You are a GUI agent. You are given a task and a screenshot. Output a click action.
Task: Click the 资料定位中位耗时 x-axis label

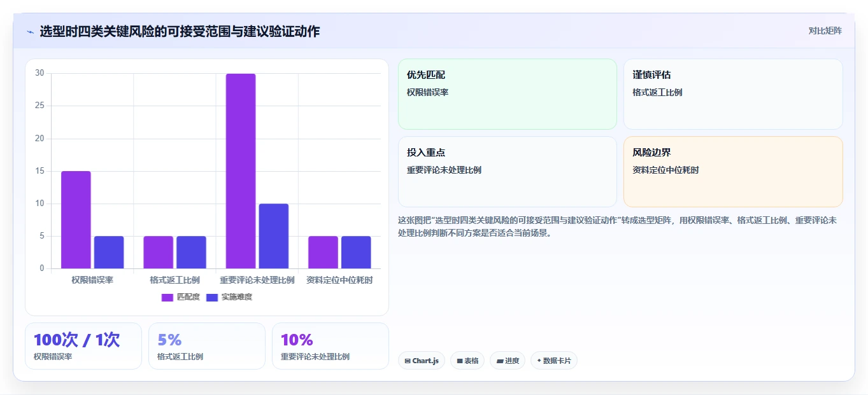pyautogui.click(x=339, y=280)
